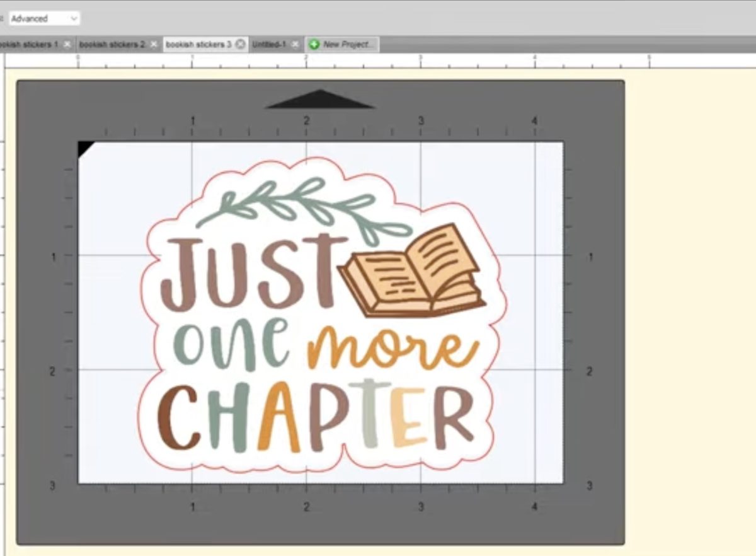Close the Untitled-1 tab

pyautogui.click(x=295, y=45)
